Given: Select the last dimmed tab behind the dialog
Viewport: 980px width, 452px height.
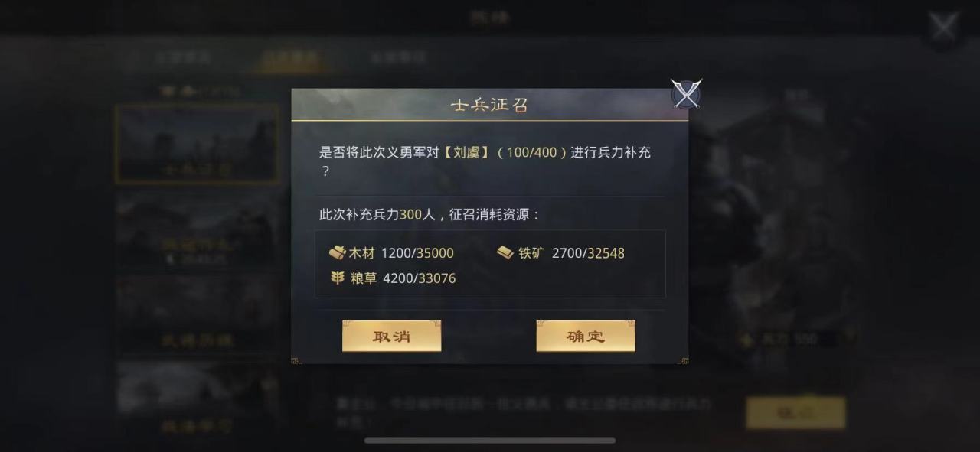Looking at the screenshot, I should pyautogui.click(x=398, y=57).
